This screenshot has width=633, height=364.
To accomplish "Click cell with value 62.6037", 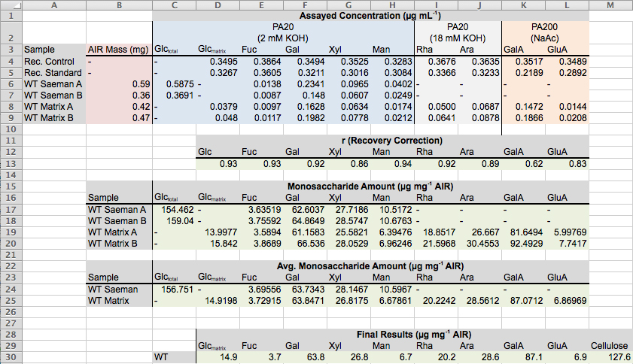I will pyautogui.click(x=305, y=210).
